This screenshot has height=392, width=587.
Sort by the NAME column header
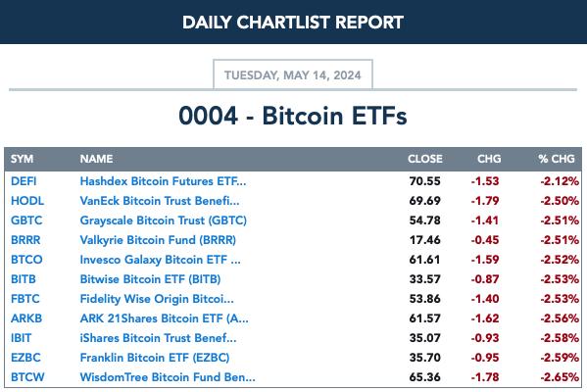pos(96,159)
